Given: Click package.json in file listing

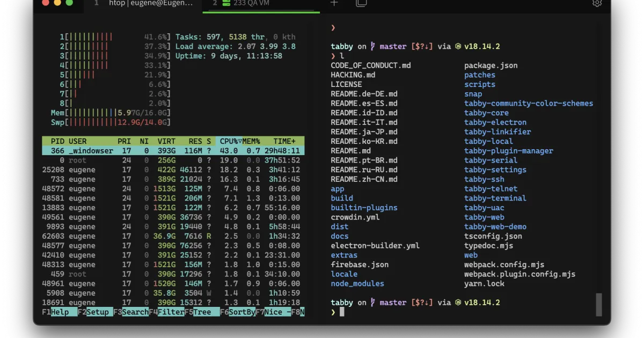Looking at the screenshot, I should tap(491, 65).
